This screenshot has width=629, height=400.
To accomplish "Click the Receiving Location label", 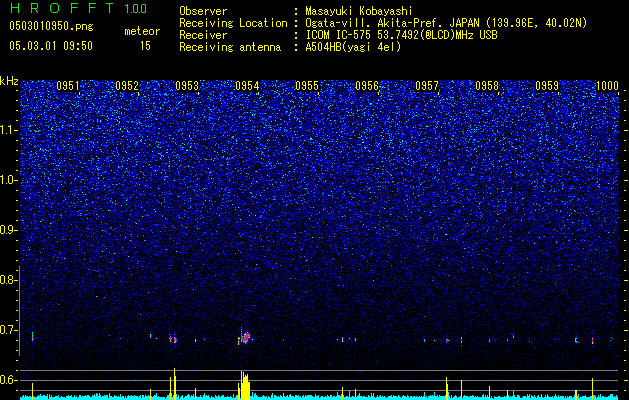I will 233,23.
